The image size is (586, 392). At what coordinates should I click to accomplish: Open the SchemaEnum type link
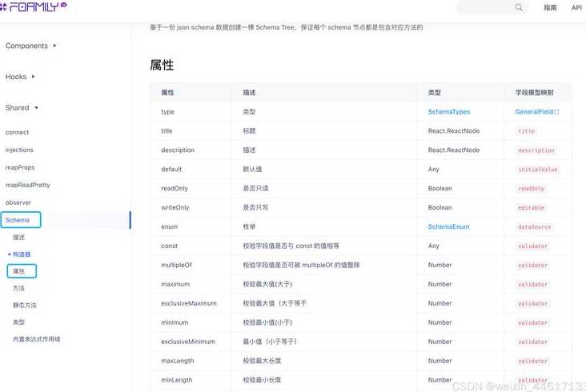[448, 226]
